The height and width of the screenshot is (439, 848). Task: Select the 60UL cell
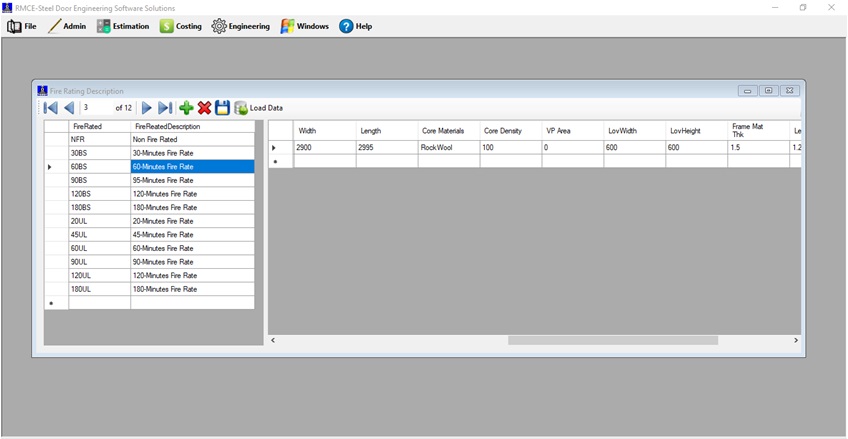(x=100, y=248)
